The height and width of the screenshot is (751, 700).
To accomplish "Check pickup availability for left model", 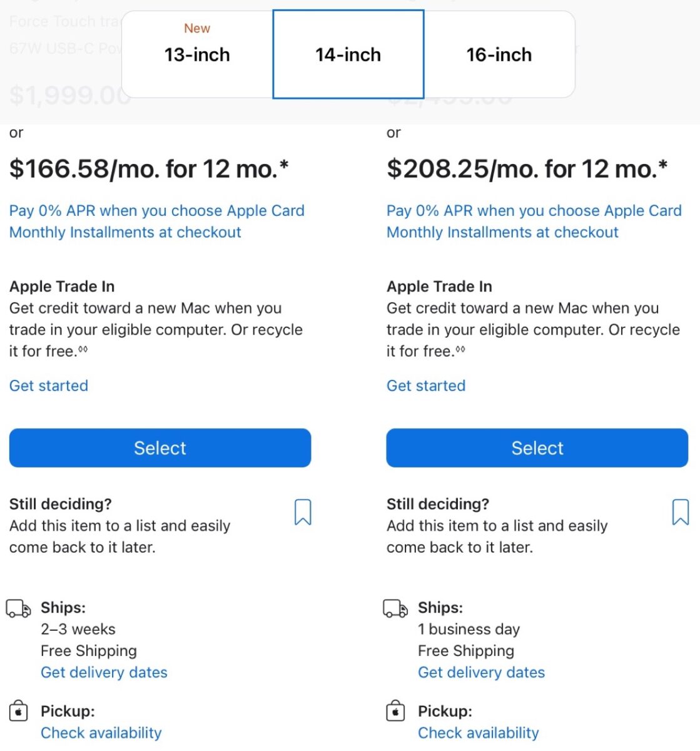I will pyautogui.click(x=101, y=733).
